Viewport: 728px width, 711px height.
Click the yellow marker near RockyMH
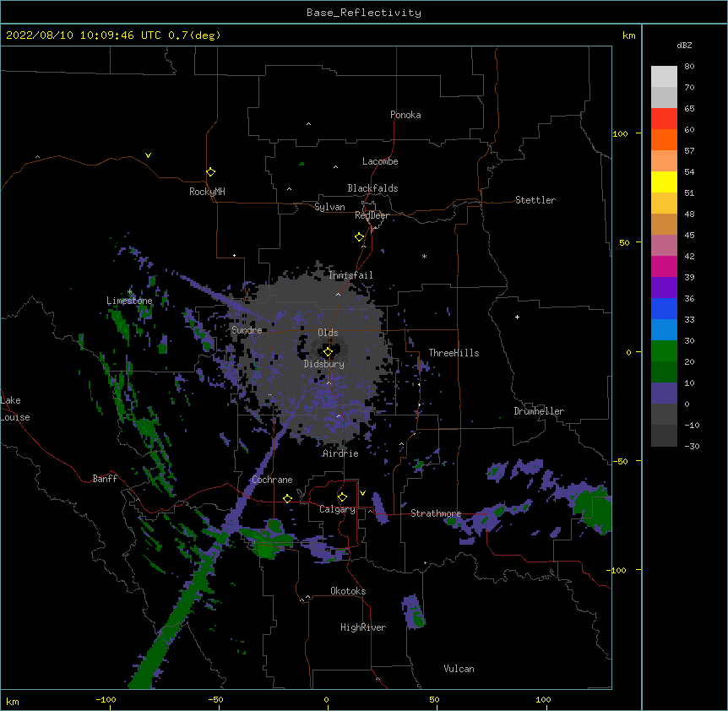click(210, 171)
